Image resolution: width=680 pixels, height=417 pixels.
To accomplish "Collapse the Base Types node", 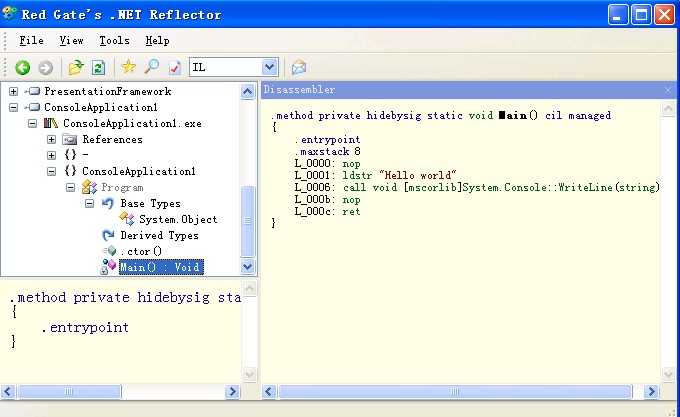I will pyautogui.click(x=89, y=203).
